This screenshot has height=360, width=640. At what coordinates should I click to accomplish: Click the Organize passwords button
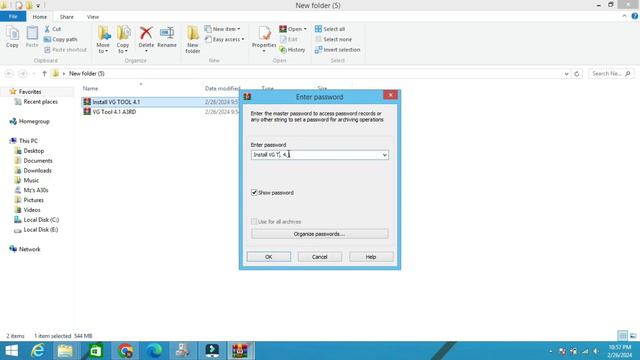(320, 234)
